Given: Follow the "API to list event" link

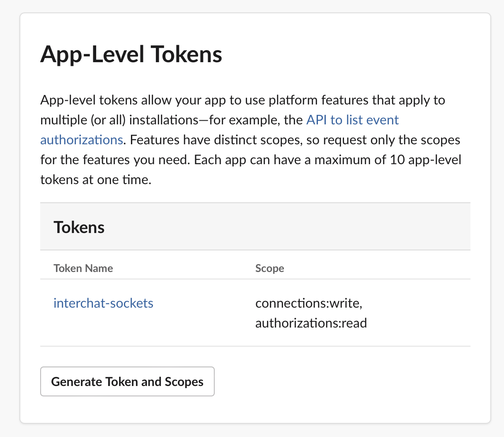Looking at the screenshot, I should click(x=352, y=120).
